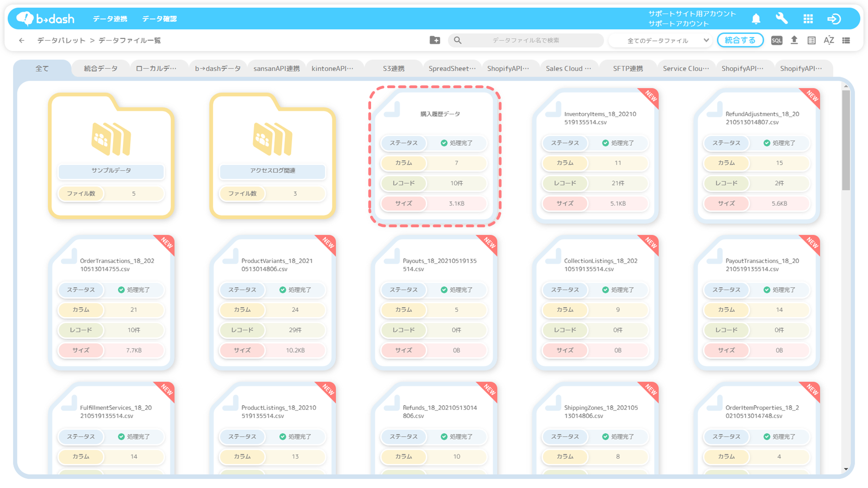Click OrderItemProperties_18_20210513014748.csv file name
This screenshot has height=488, width=868.
click(x=762, y=412)
